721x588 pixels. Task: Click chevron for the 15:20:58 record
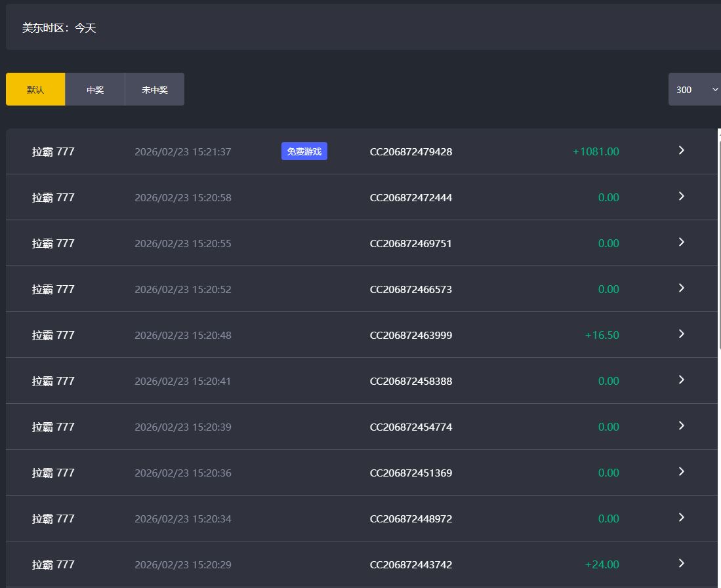681,197
